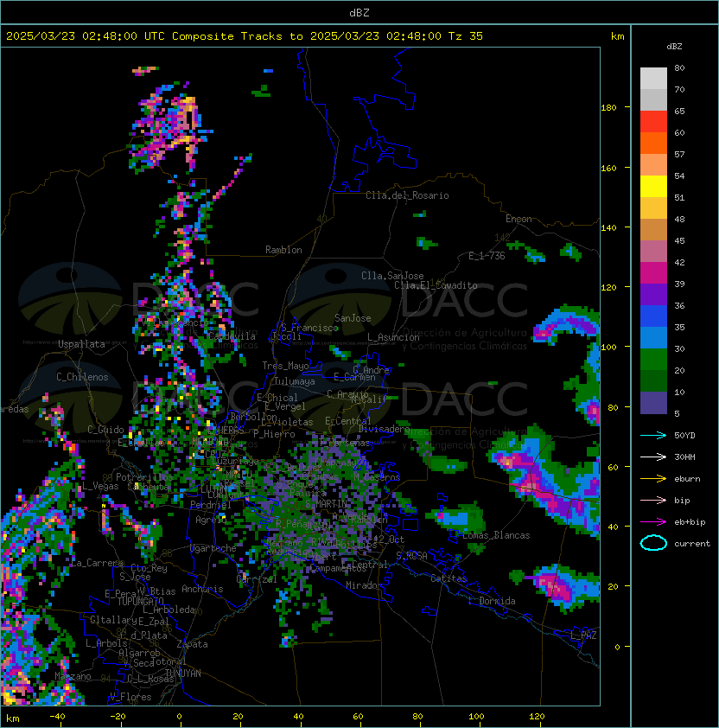Click the Potrerillos map label
The image size is (719, 728).
[144, 477]
